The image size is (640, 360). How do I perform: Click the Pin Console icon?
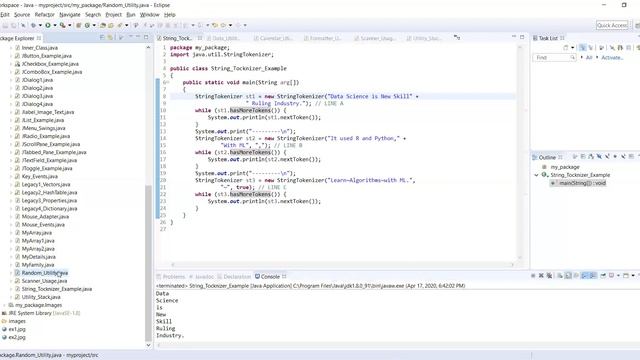tap(603, 276)
